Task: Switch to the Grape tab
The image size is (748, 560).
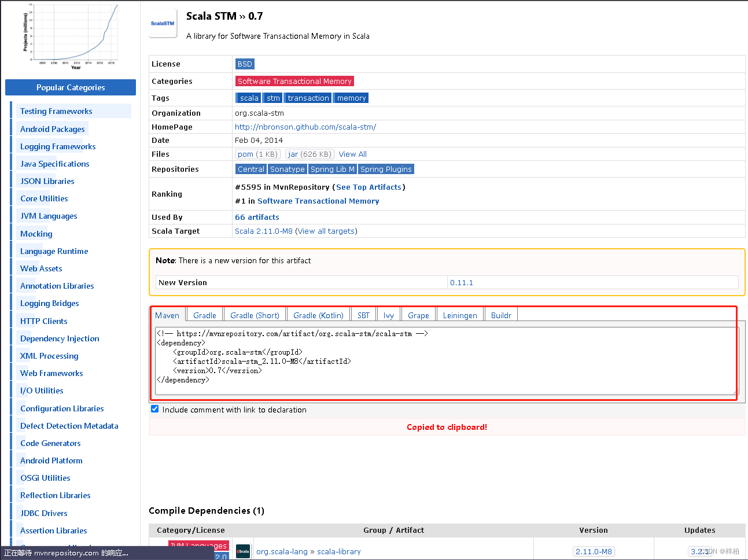Action: (418, 315)
